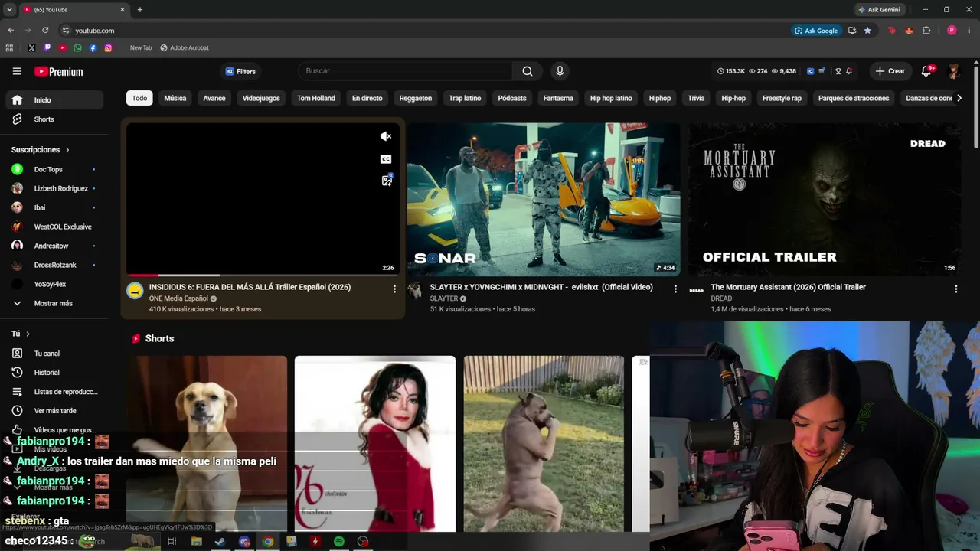This screenshot has width=980, height=551.
Task: Open the Chrome profile avatar
Action: click(x=952, y=31)
